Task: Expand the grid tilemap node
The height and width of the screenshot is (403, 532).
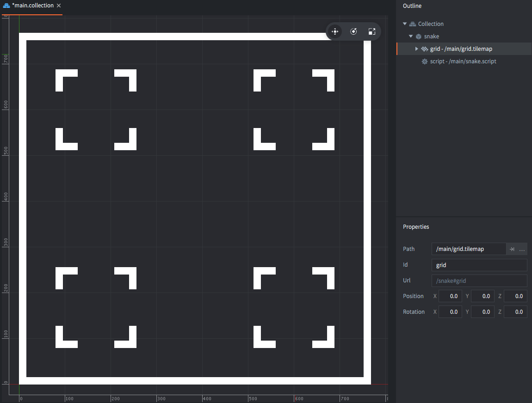Action: (417, 49)
